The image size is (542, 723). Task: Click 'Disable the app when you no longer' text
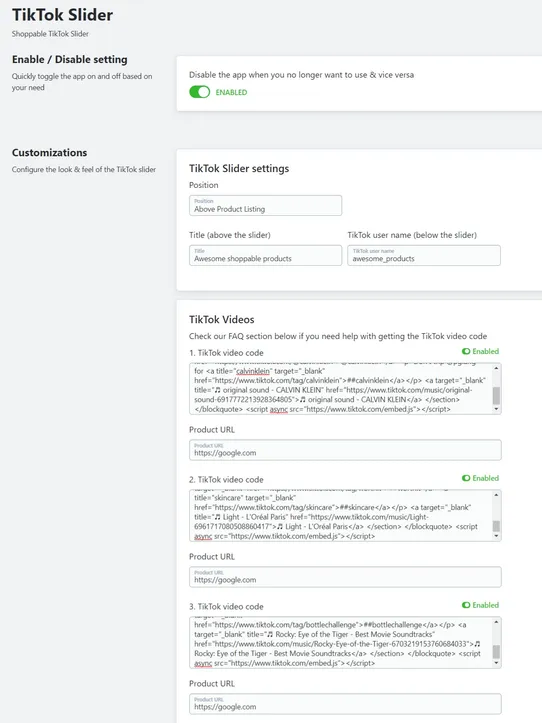pos(301,75)
